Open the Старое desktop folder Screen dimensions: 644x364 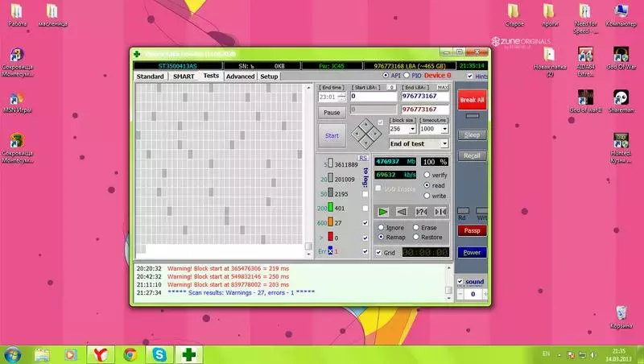[514, 15]
